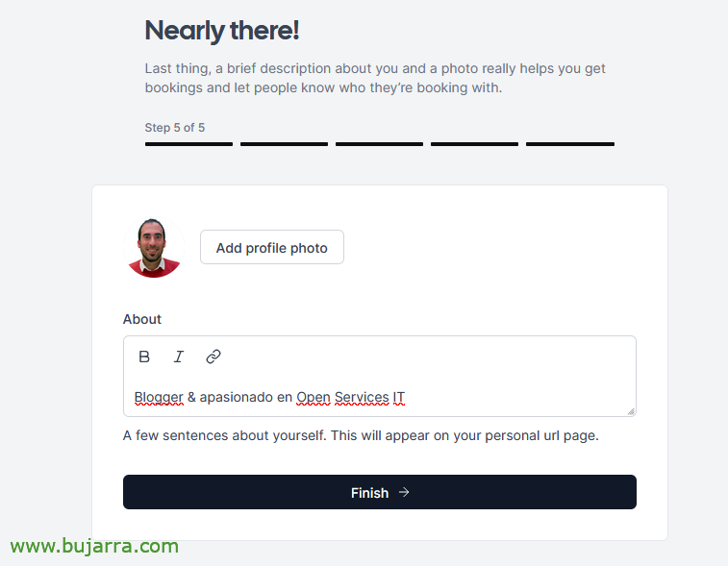This screenshot has height=566, width=728.
Task: Click the 'Step 5 of 5' label
Action: (175, 128)
